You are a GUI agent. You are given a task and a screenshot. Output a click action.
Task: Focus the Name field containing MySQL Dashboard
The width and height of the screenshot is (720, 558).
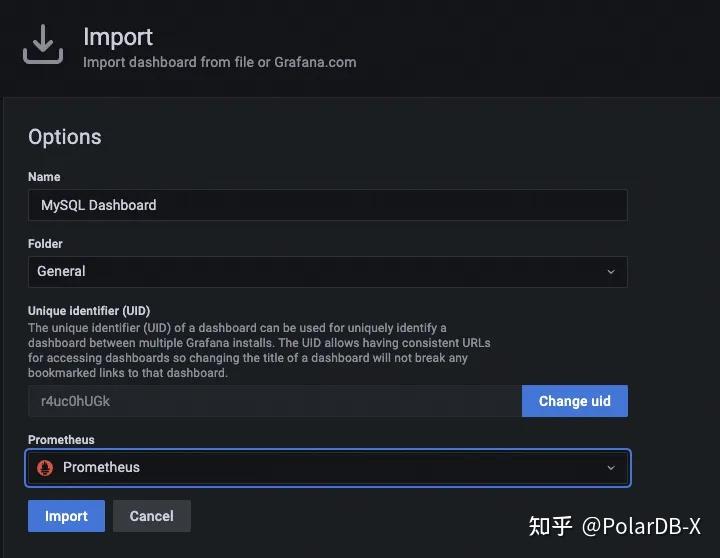[327, 205]
